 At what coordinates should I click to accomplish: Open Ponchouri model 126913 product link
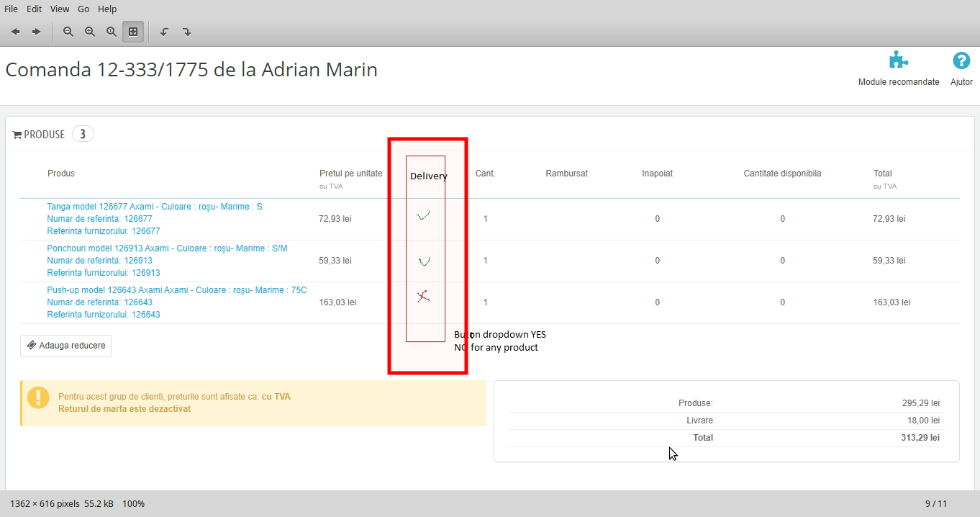(167, 248)
